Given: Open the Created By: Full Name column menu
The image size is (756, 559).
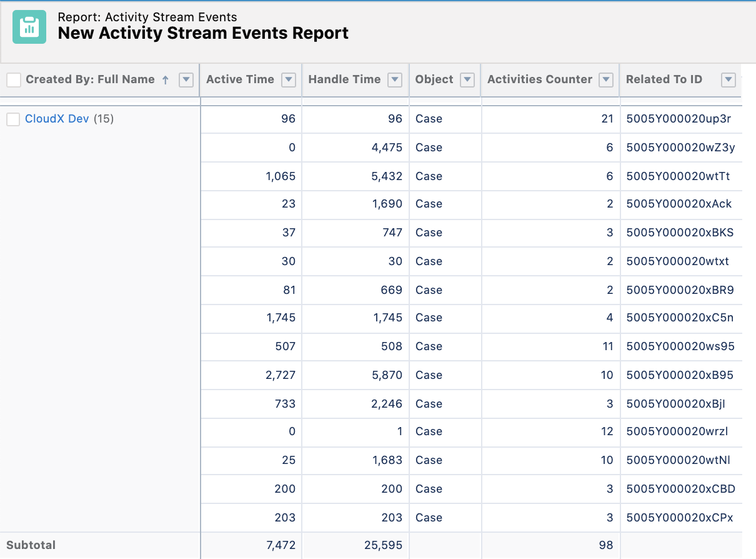Looking at the screenshot, I should click(x=186, y=79).
